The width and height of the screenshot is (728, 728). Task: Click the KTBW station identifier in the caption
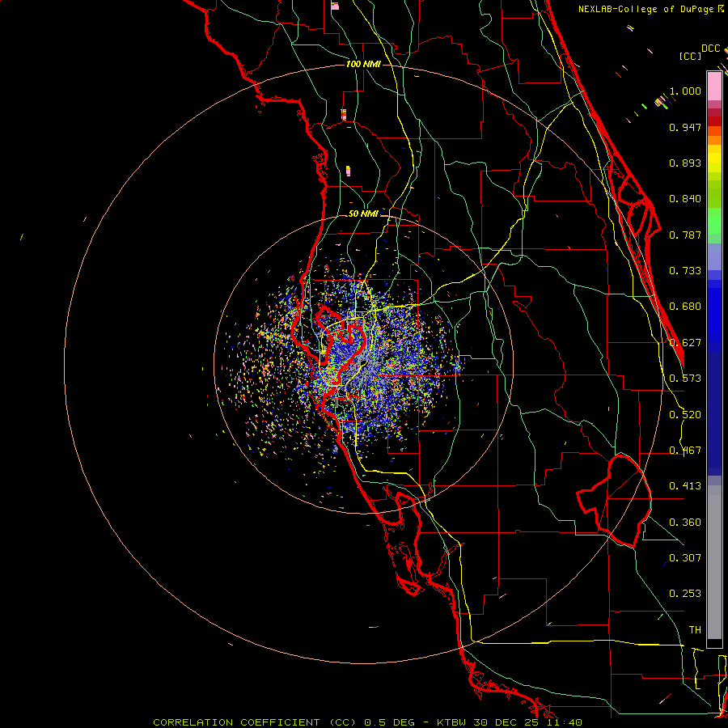(x=452, y=722)
